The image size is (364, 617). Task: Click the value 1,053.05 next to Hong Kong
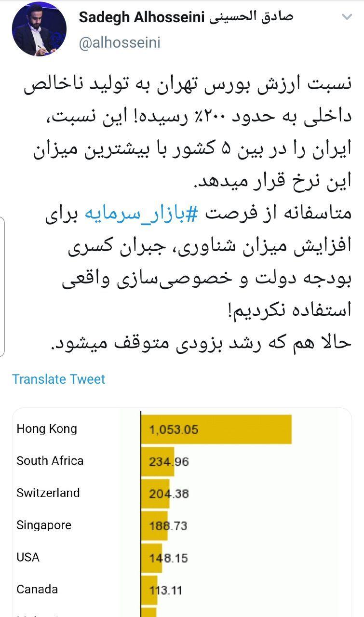(174, 429)
